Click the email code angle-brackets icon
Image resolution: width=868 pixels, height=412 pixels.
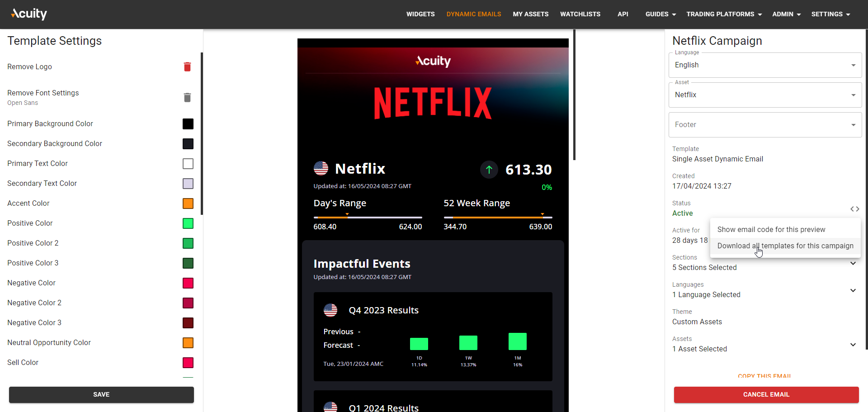(x=854, y=209)
